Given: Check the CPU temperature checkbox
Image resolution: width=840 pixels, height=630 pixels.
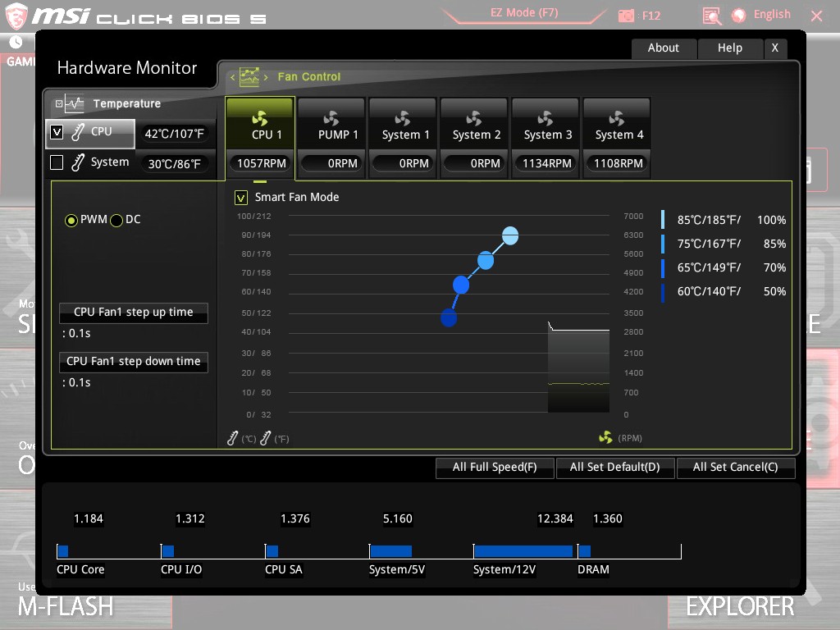Looking at the screenshot, I should [x=57, y=132].
